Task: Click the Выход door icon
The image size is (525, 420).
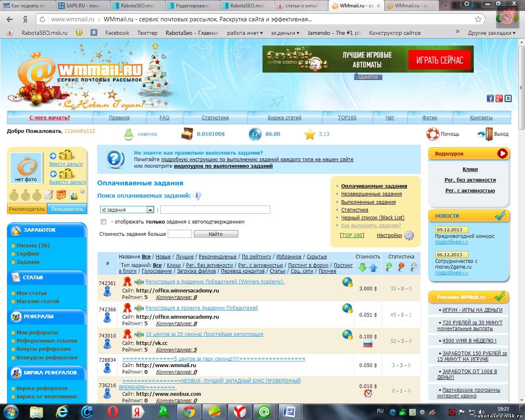Action: pos(486,134)
